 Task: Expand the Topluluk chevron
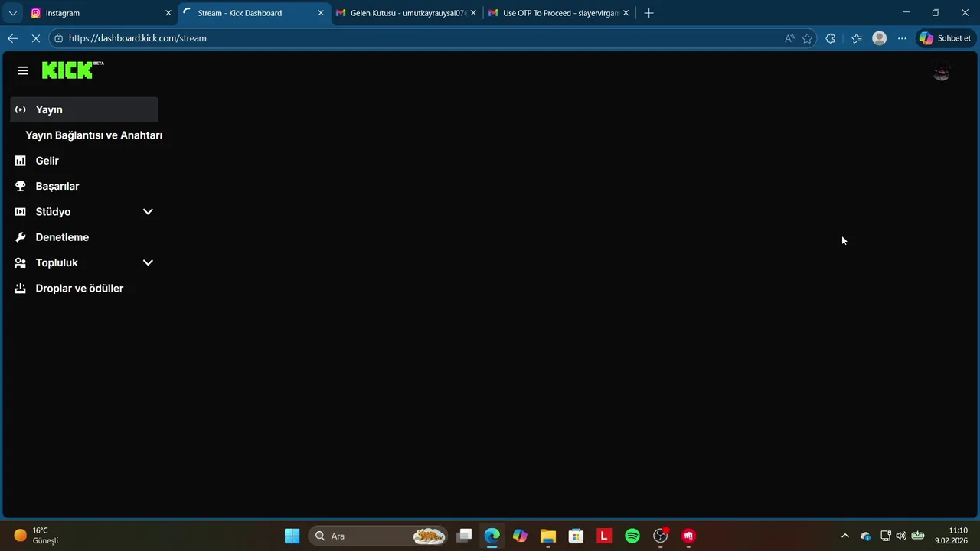(x=148, y=262)
